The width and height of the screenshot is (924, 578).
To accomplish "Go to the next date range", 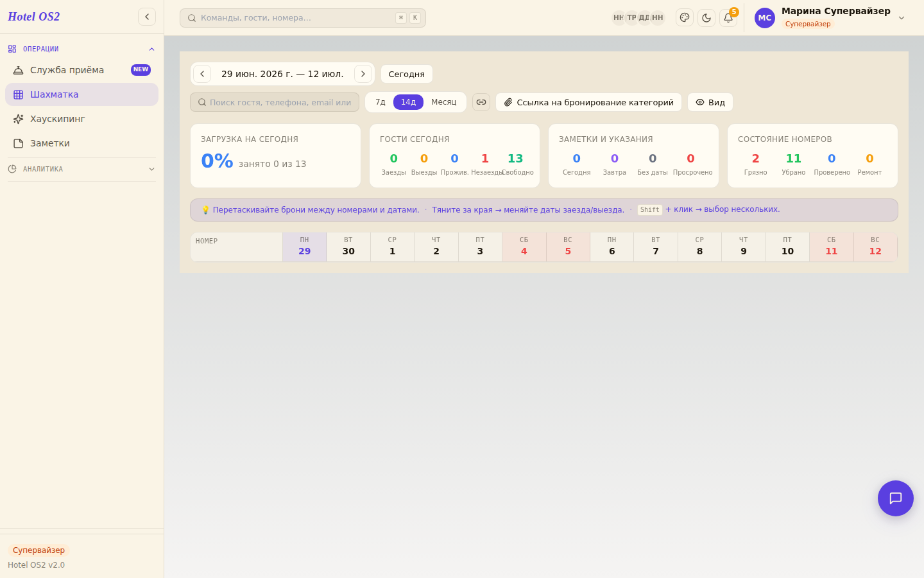I will point(363,74).
